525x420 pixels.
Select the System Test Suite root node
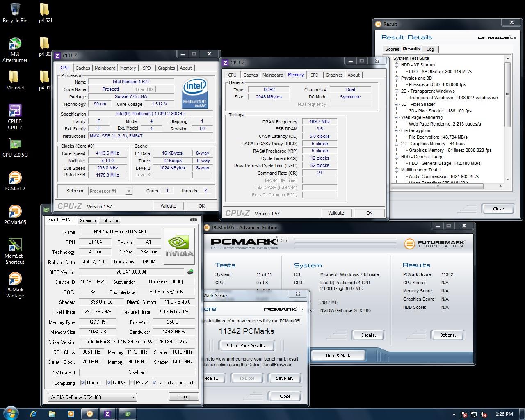coord(411,58)
